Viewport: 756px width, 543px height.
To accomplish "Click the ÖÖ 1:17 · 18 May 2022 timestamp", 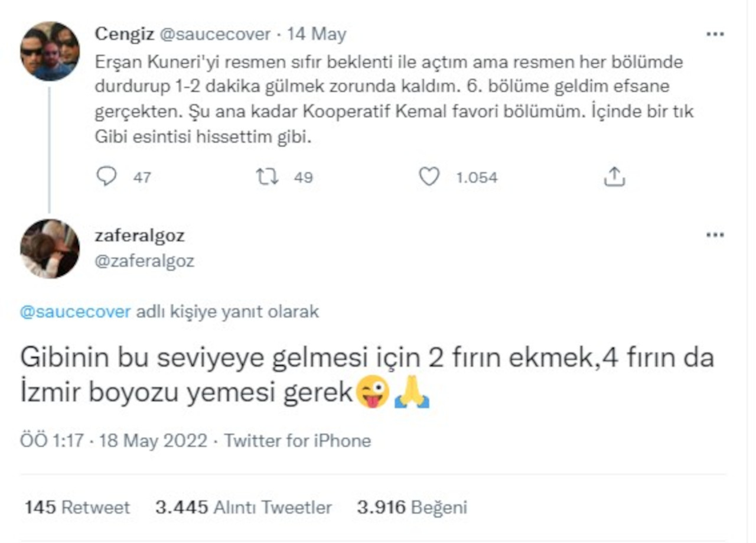I will pyautogui.click(x=113, y=441).
